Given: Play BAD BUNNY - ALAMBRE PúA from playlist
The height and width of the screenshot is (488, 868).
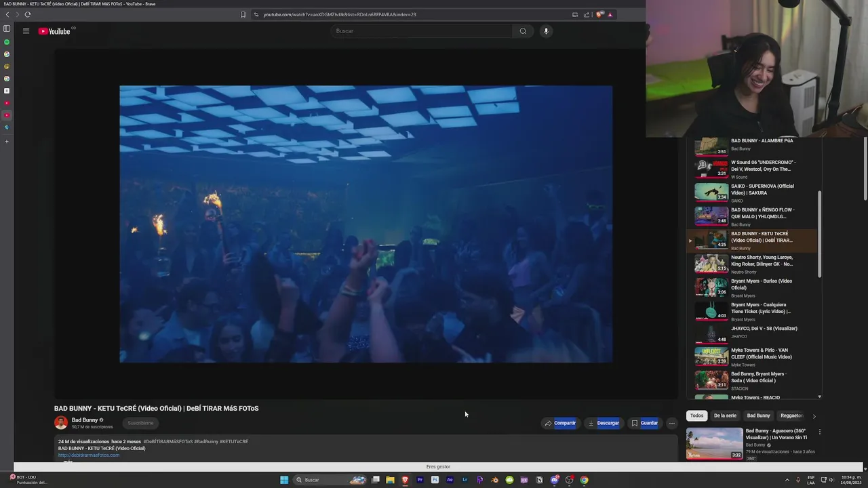Looking at the screenshot, I should coord(753,145).
